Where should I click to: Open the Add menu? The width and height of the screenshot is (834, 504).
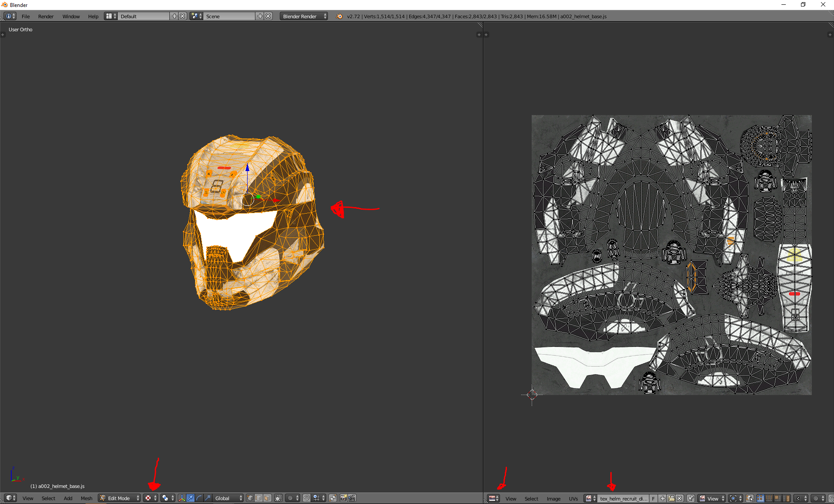68,498
